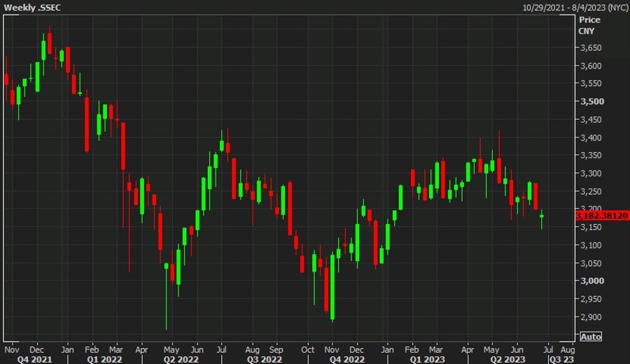This screenshot has width=630, height=364.
Task: Click the red 3,182.38120 last price label
Action: (602, 216)
